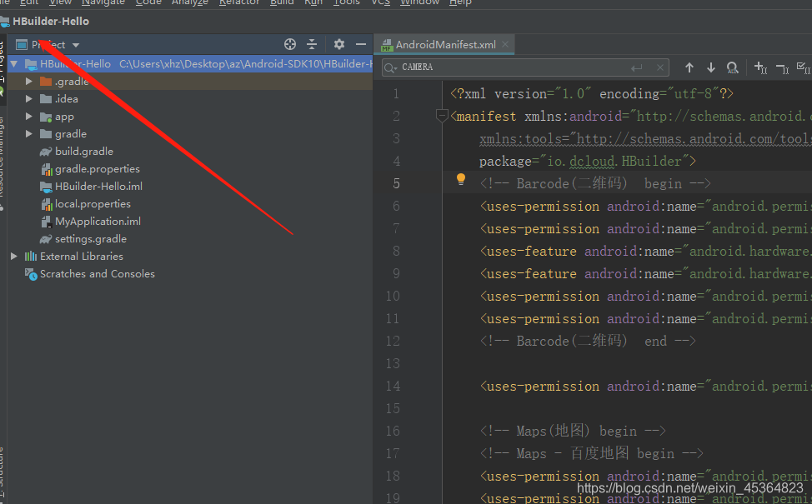Select gradle.properties file

click(x=98, y=169)
